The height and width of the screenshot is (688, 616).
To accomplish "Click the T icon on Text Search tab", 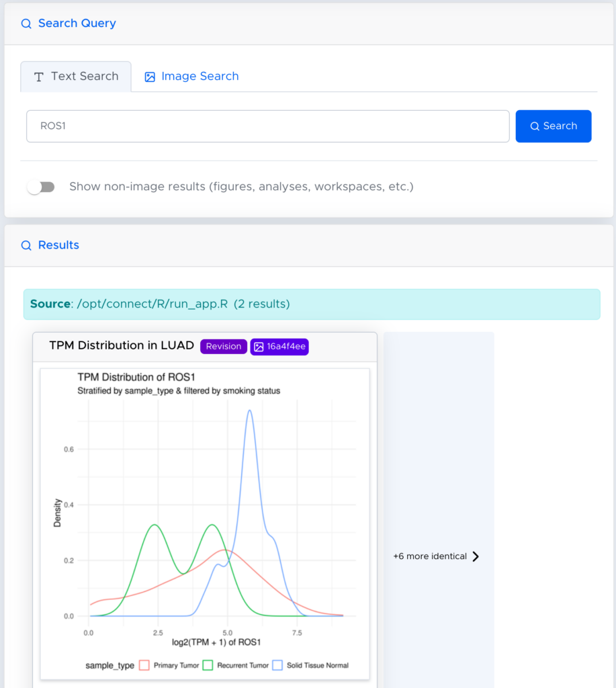I will click(x=39, y=77).
